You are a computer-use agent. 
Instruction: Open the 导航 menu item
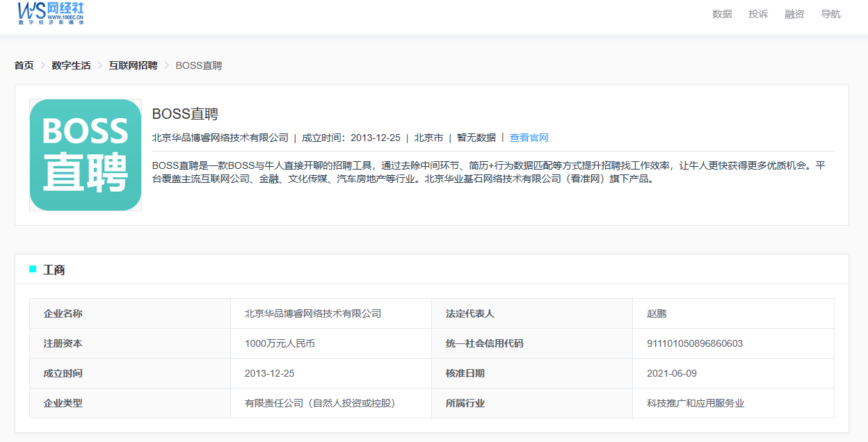coord(830,14)
